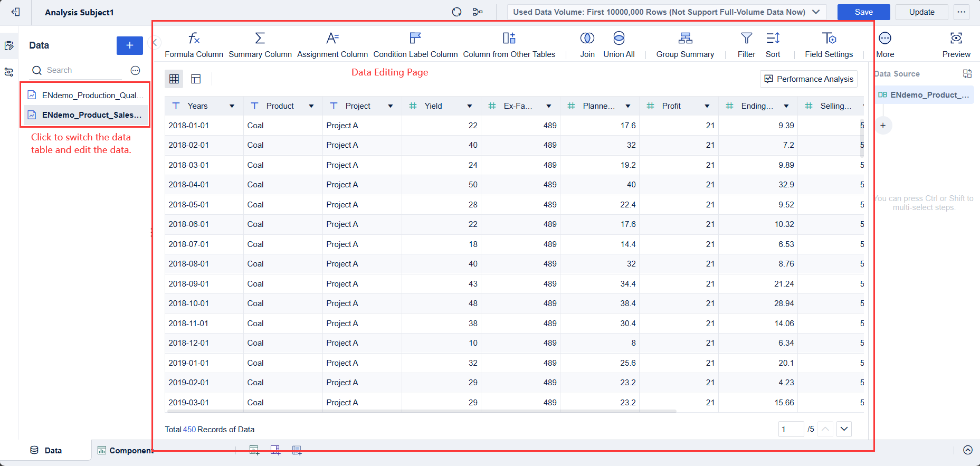Open the More tools menu
The height and width of the screenshot is (466, 980).
pyautogui.click(x=885, y=45)
